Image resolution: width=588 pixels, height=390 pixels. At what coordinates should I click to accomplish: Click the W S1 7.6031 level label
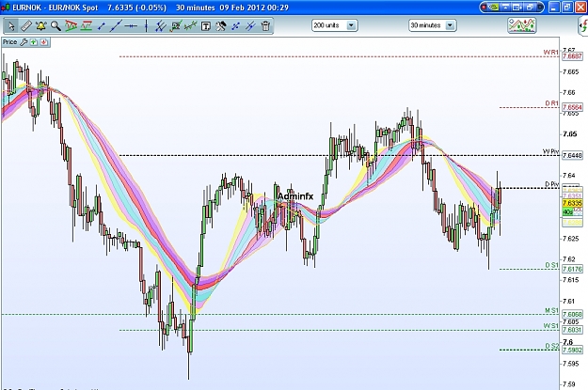pos(572,330)
